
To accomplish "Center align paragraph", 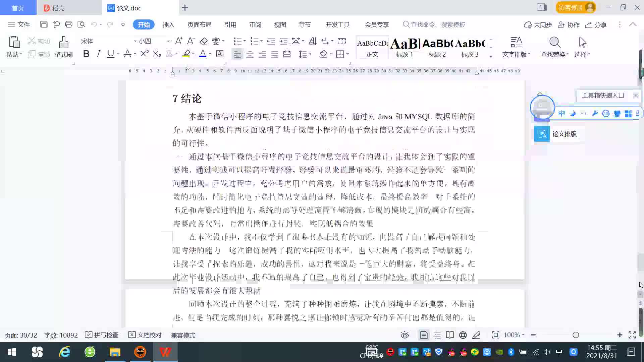I will [250, 54].
